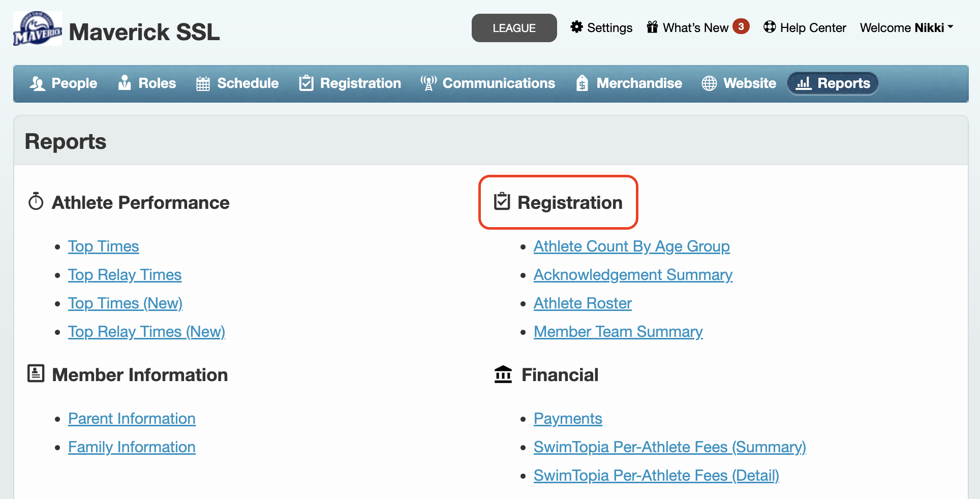Click the People nav icon
Image resolution: width=980 pixels, height=499 pixels.
(x=38, y=83)
